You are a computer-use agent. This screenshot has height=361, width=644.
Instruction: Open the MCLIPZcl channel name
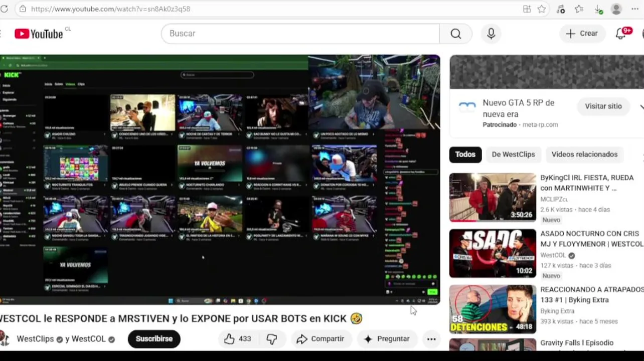point(554,199)
